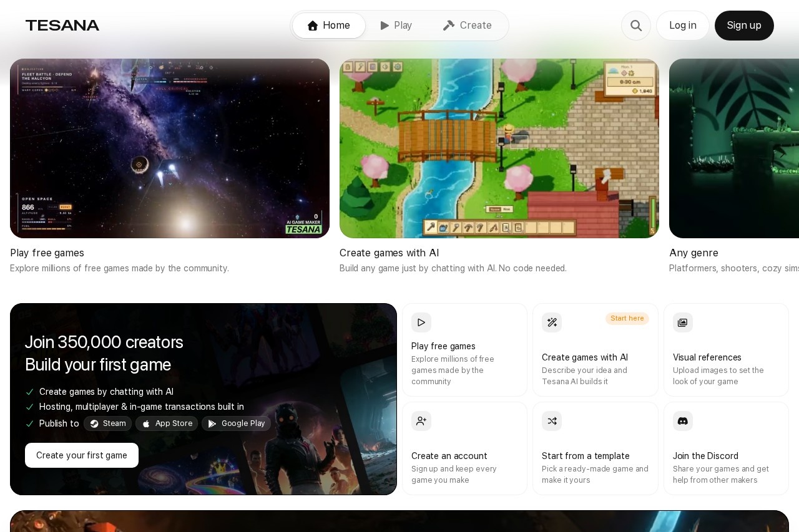Click the shuffle icon on template card
799x532 pixels.
(x=552, y=421)
